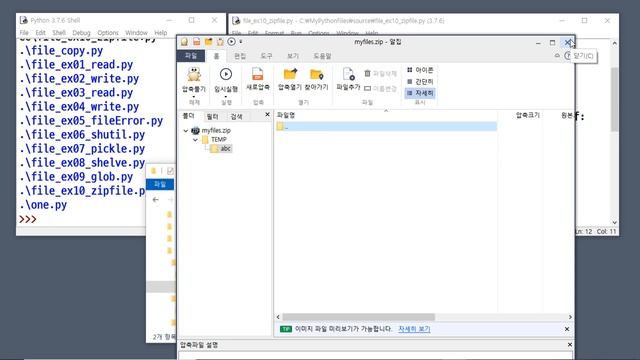The width and height of the screenshot is (640, 360).
Task: Switch to the 보기 ribbon tab
Action: (293, 56)
